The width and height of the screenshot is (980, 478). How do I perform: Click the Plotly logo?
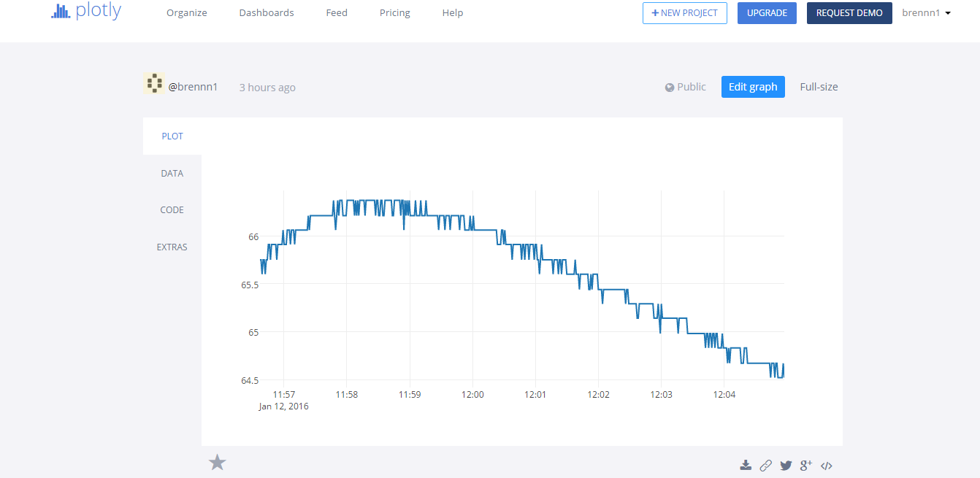click(85, 12)
